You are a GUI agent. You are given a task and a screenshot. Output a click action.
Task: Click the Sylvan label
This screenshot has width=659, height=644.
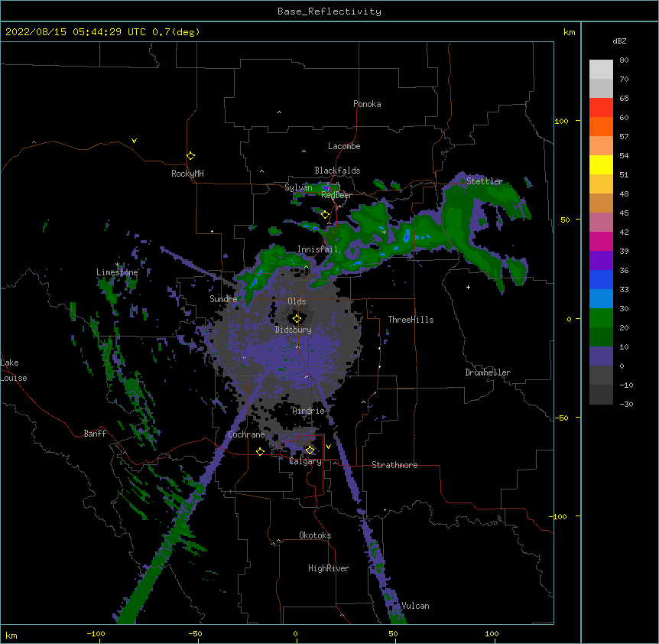click(x=298, y=187)
